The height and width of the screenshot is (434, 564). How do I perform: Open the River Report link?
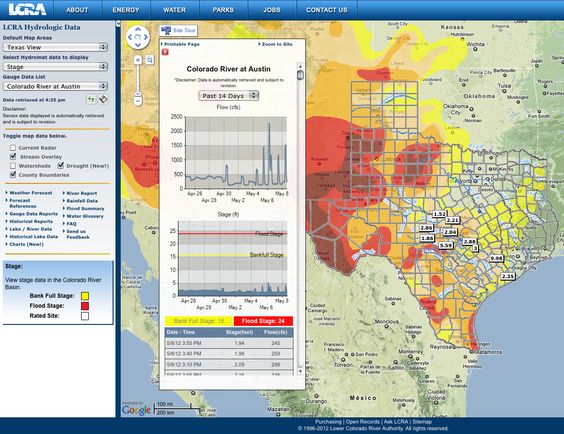(82, 193)
